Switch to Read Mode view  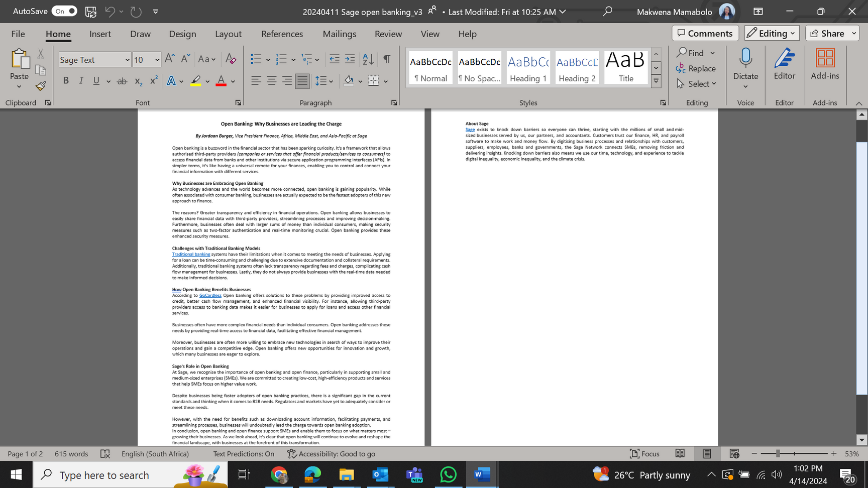(680, 454)
